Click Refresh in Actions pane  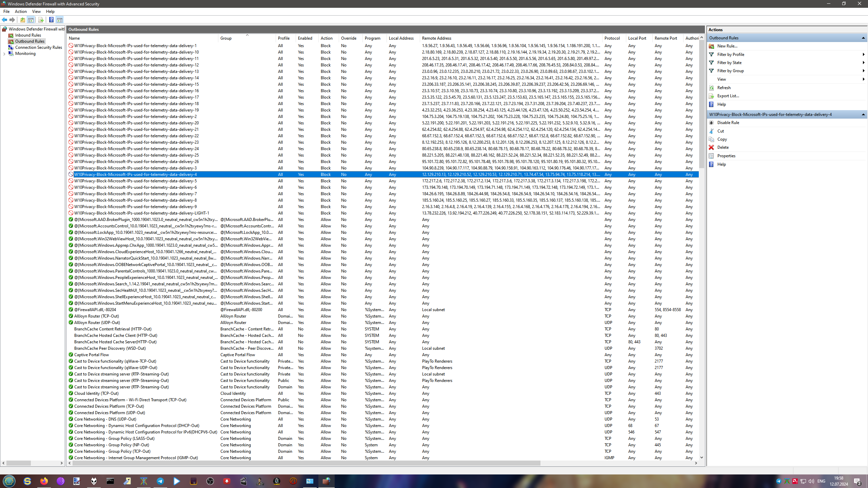[x=724, y=88]
